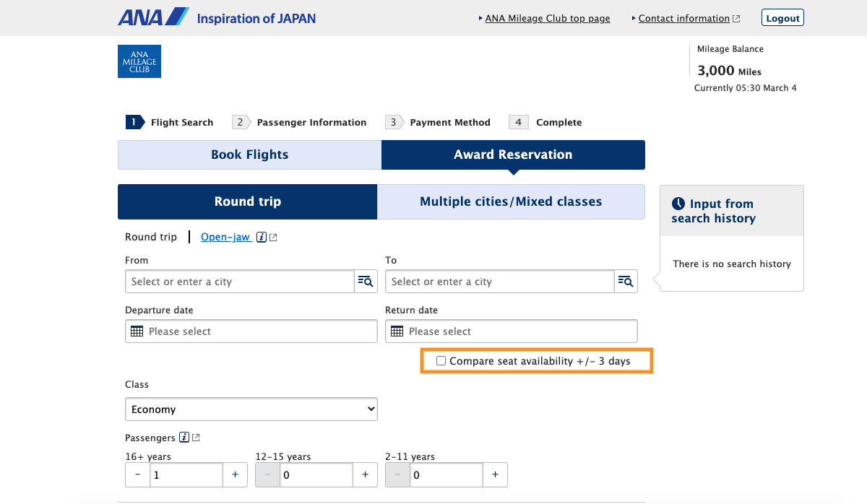Expand the Class dropdown showing Economy
This screenshot has width=867, height=504.
[251, 409]
